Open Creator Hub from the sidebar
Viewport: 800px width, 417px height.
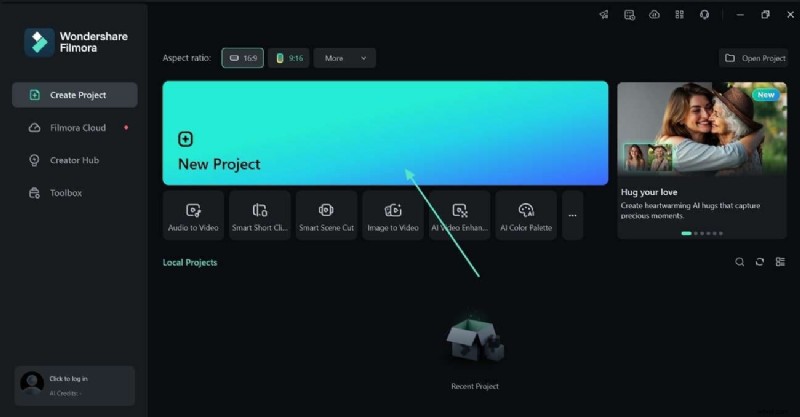[x=74, y=160]
